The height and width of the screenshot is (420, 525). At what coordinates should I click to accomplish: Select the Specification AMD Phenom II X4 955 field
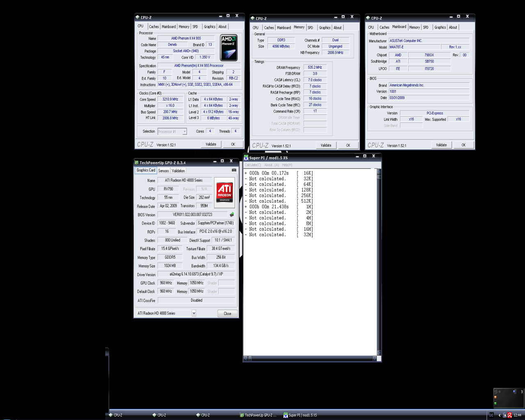pyautogui.click(x=199, y=66)
